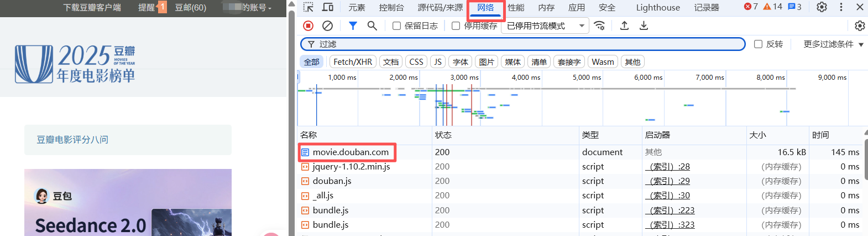Clear the network log
This screenshot has width=868, height=236.
(x=327, y=25)
